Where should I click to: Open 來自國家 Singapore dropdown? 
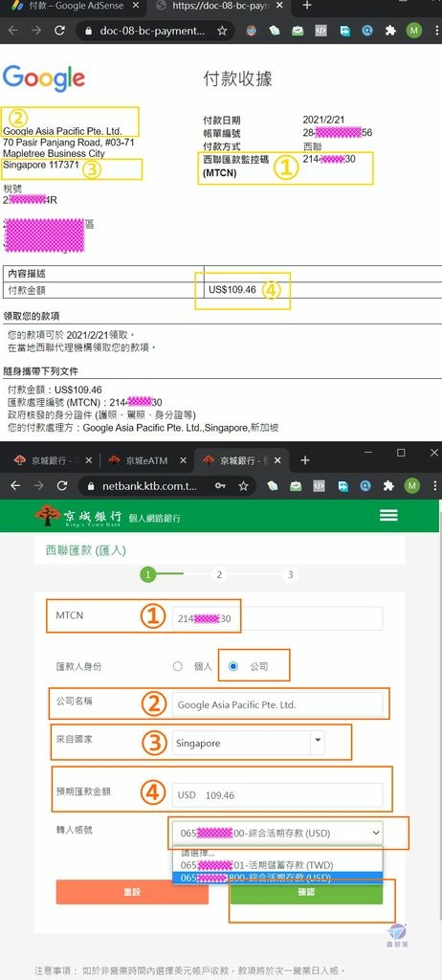point(248,743)
